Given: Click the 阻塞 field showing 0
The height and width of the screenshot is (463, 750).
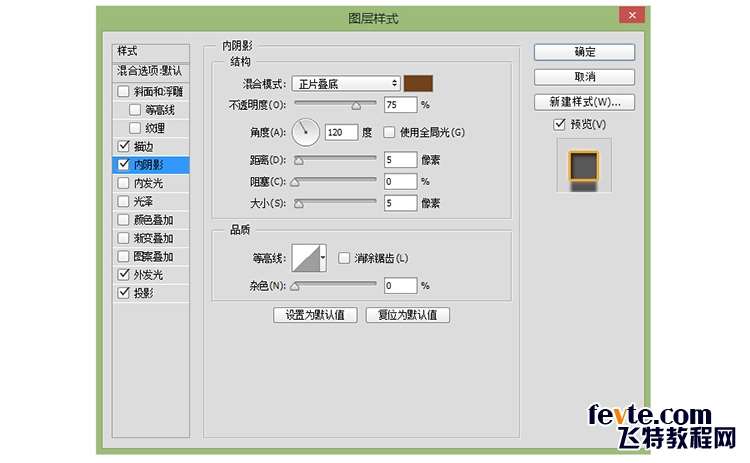Looking at the screenshot, I should point(400,181).
